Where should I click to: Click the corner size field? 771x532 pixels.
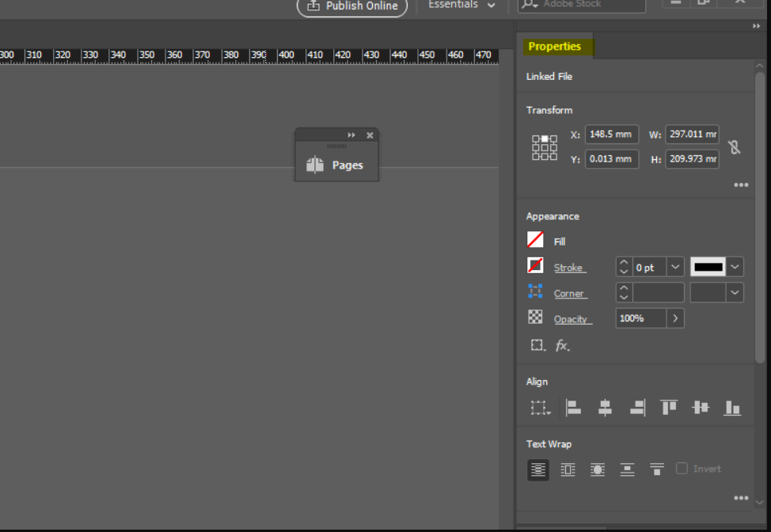point(658,293)
